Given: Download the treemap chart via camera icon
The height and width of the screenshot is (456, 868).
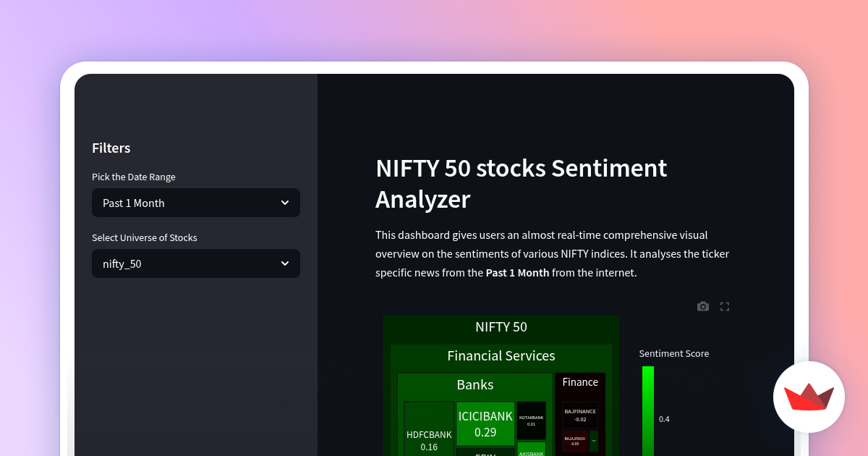Looking at the screenshot, I should click(702, 306).
